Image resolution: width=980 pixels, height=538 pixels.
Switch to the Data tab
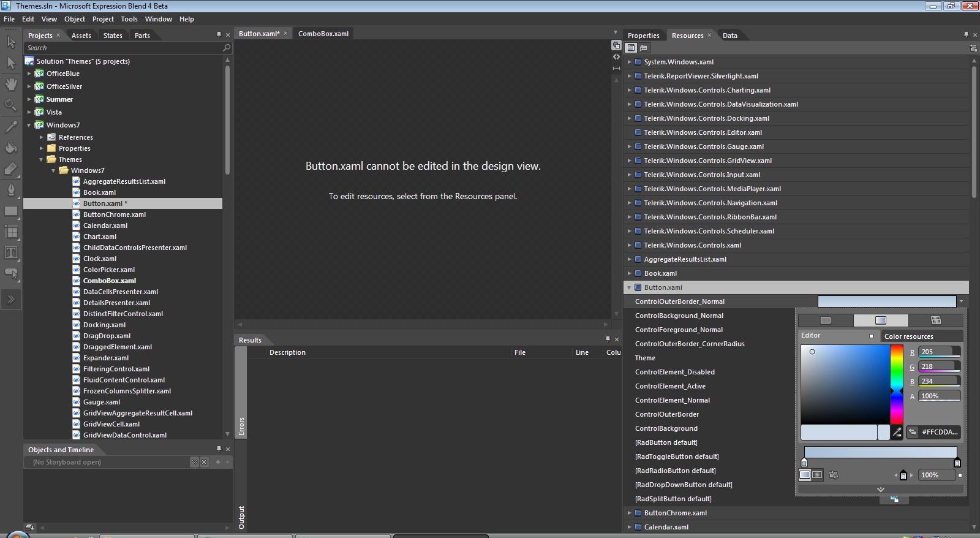pyautogui.click(x=730, y=36)
